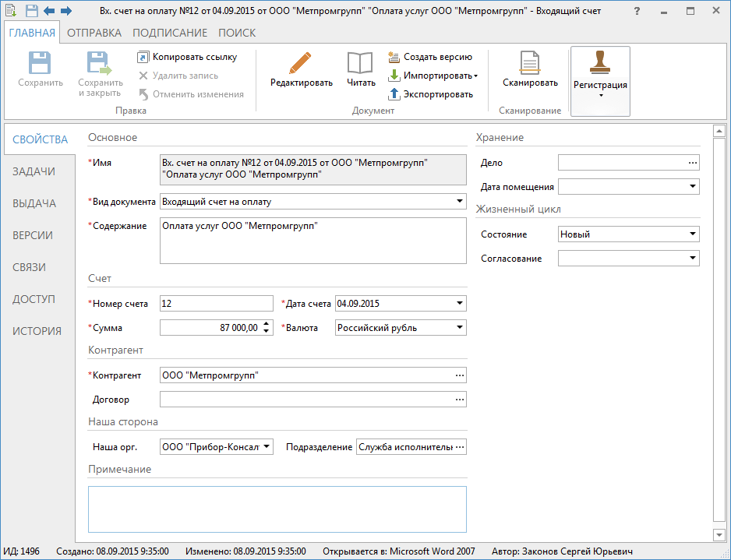The height and width of the screenshot is (560, 731).
Task: Expand the Согласование dropdown
Action: tap(693, 258)
